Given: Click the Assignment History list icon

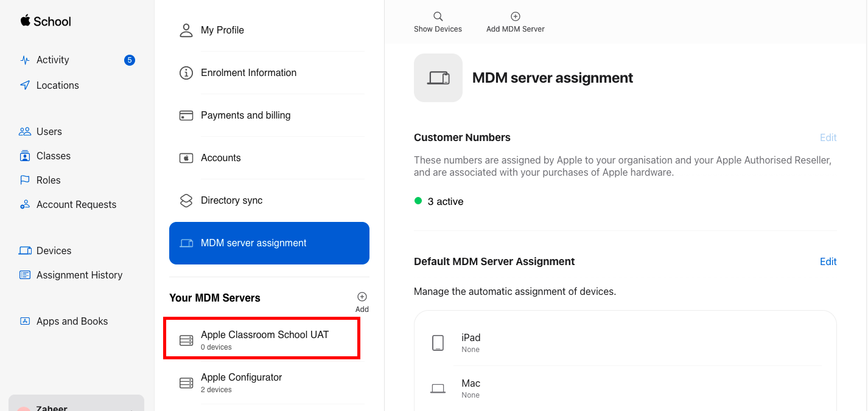Looking at the screenshot, I should [25, 275].
